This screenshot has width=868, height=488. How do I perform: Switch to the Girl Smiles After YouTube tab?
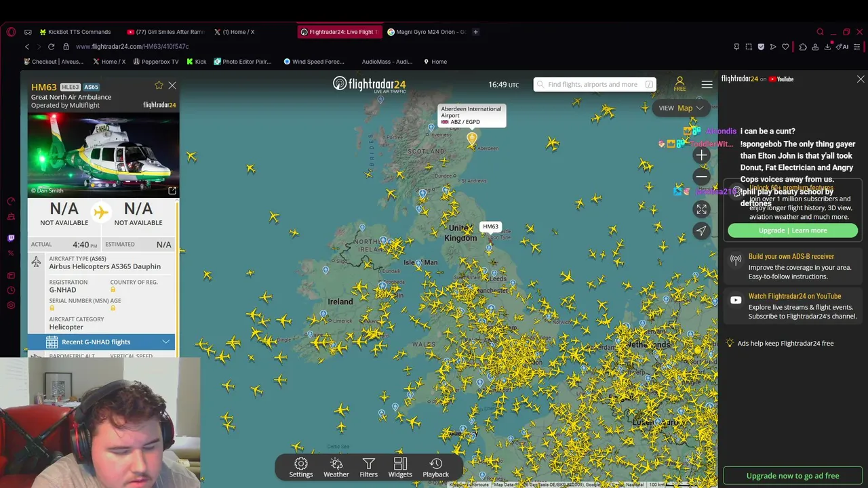pyautogui.click(x=166, y=32)
